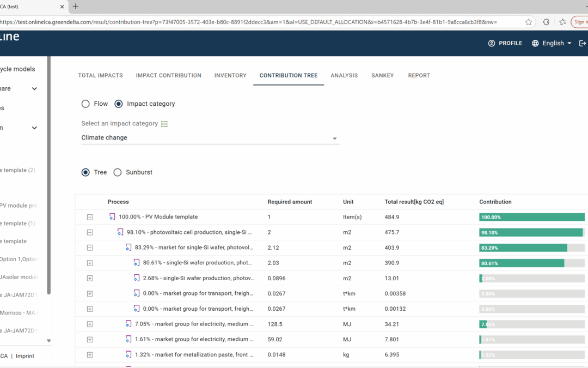Screen dimensions: 588x368
Task: Click the 83.29% contribution bar
Action: [x=523, y=248]
